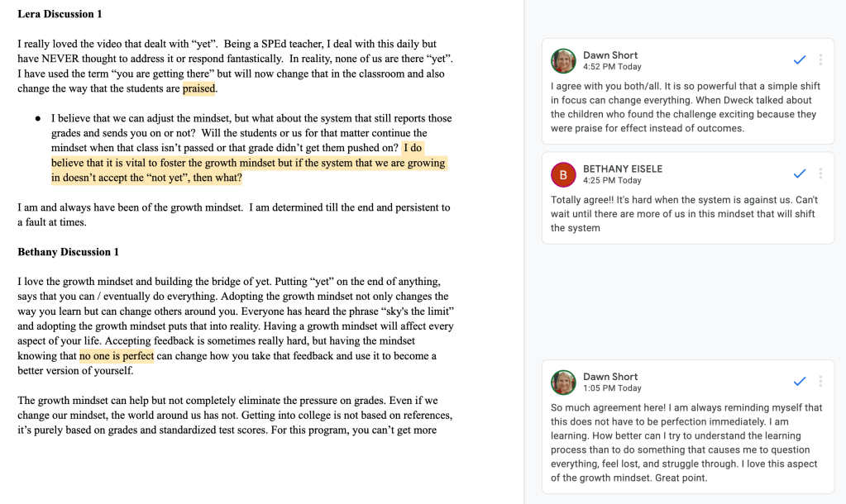Resolve Bethany Eisele's comment with the checkmark

pyautogui.click(x=799, y=174)
